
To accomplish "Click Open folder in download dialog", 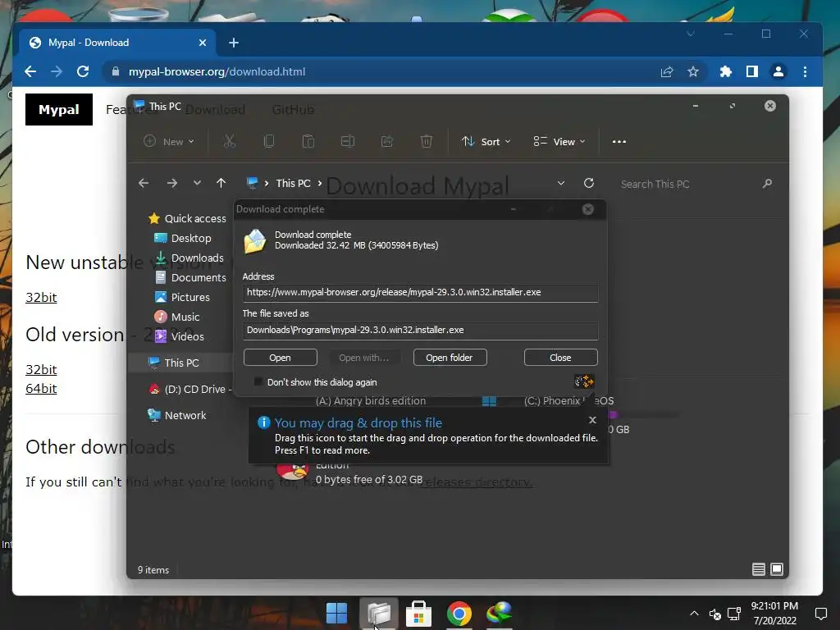I will pyautogui.click(x=450, y=358).
